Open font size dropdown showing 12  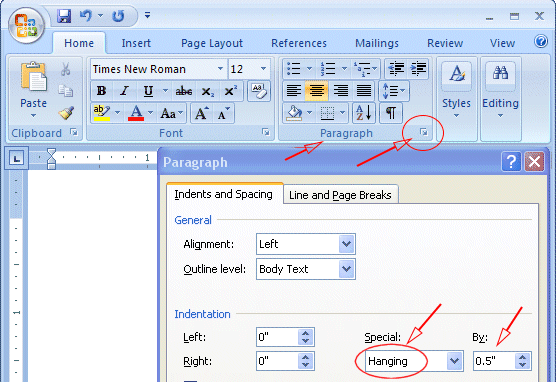263,68
